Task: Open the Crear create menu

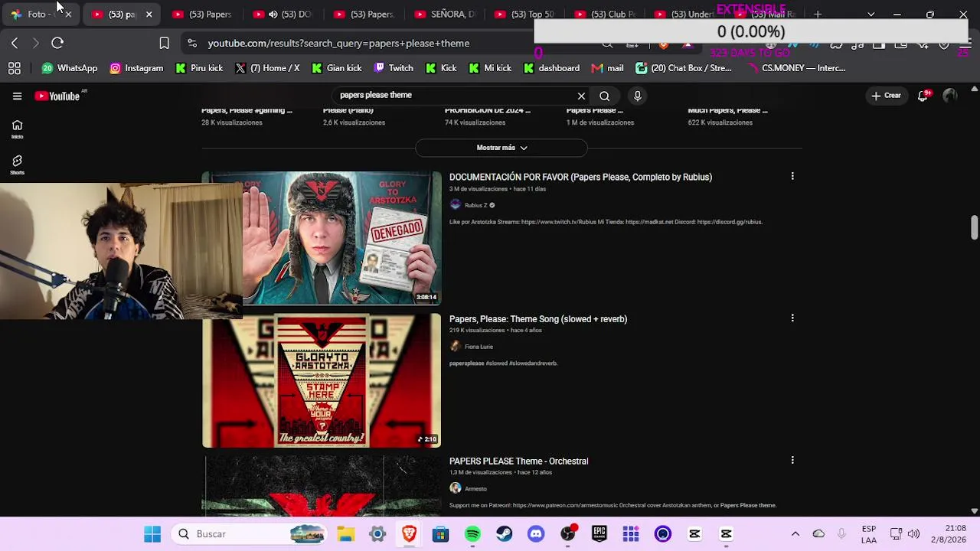Action: tap(886, 96)
